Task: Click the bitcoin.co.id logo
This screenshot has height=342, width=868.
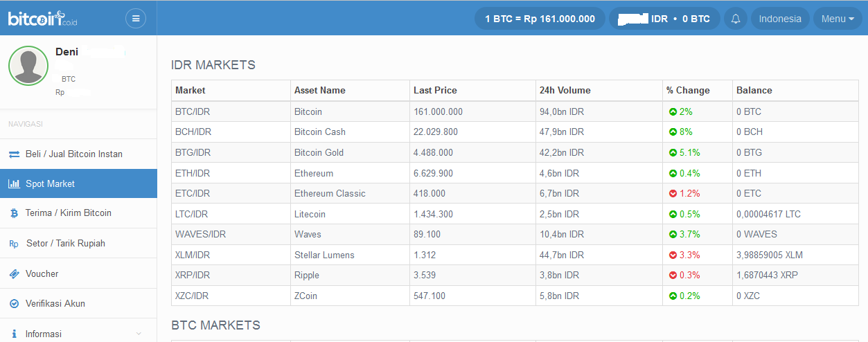Action: coord(43,19)
